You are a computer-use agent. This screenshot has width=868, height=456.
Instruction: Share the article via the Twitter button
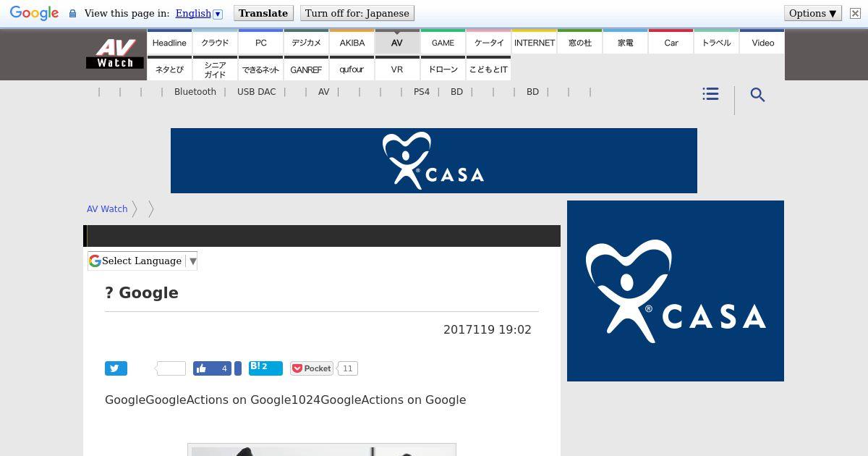pos(116,368)
